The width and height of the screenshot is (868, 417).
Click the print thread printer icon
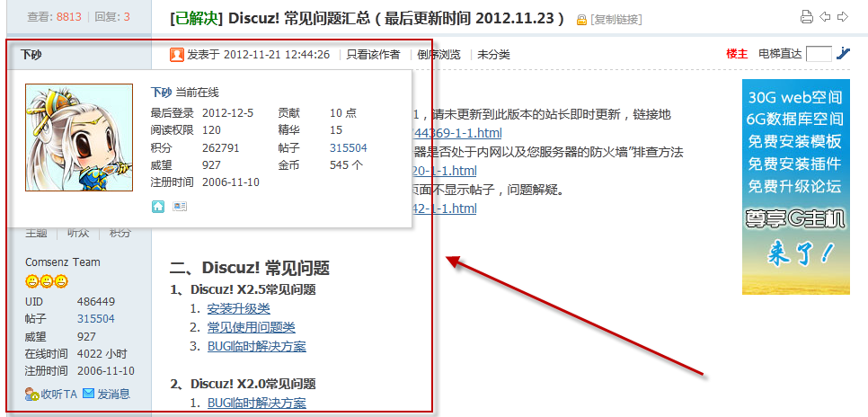(806, 16)
